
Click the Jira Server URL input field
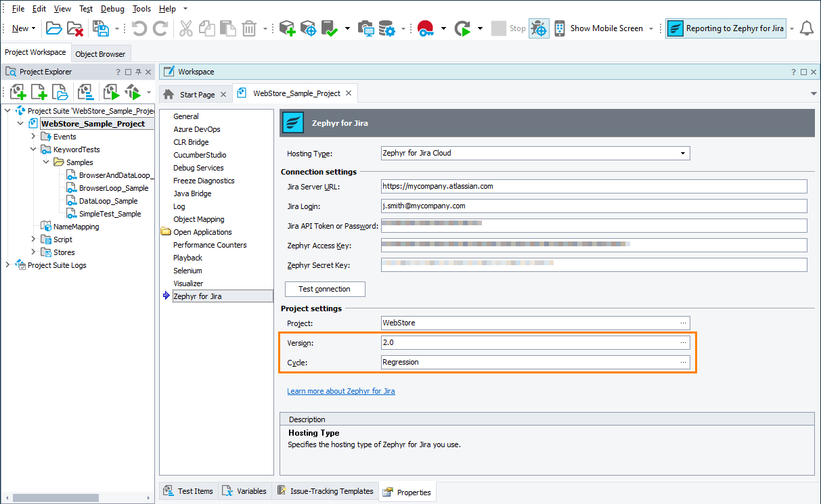pos(594,186)
